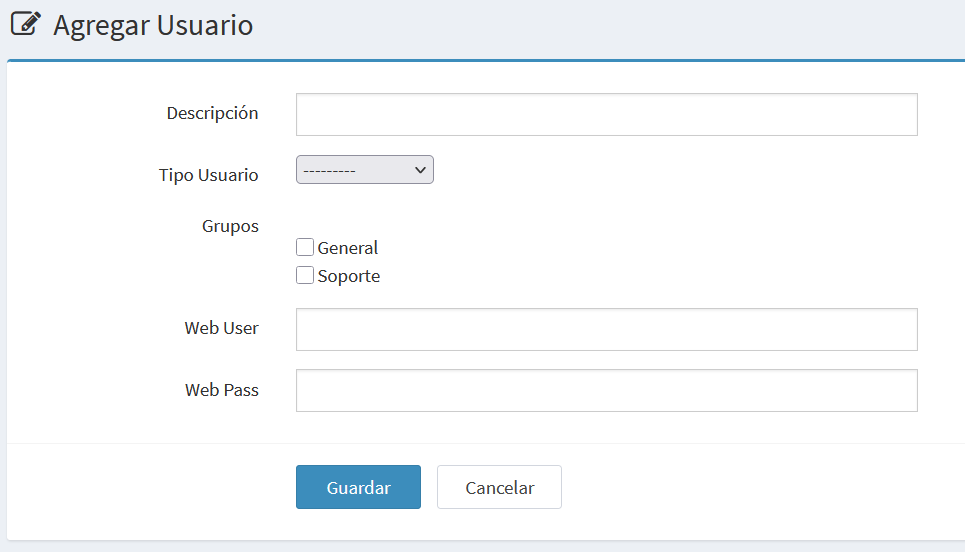Image resolution: width=965 pixels, height=552 pixels.
Task: Focus the Web User input field
Action: pos(607,329)
